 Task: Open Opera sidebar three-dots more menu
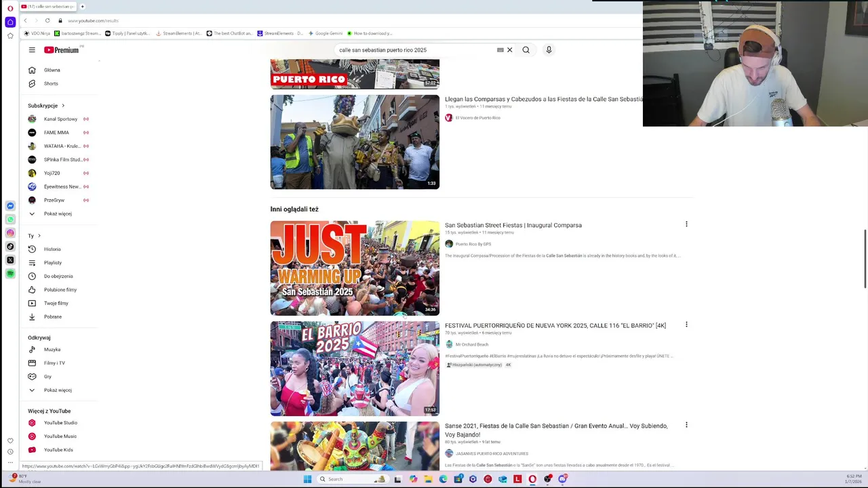pos(10,462)
